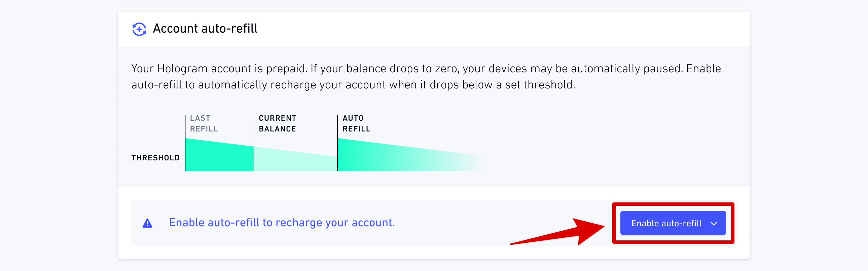Viewport: 868px width, 271px height.
Task: Click the Auto Refill chart label
Action: pos(356,123)
